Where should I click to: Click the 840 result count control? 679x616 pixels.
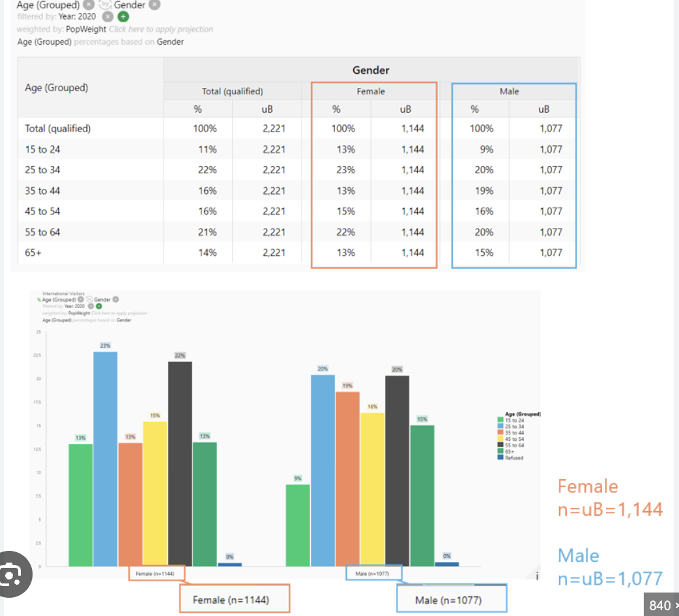(660, 605)
